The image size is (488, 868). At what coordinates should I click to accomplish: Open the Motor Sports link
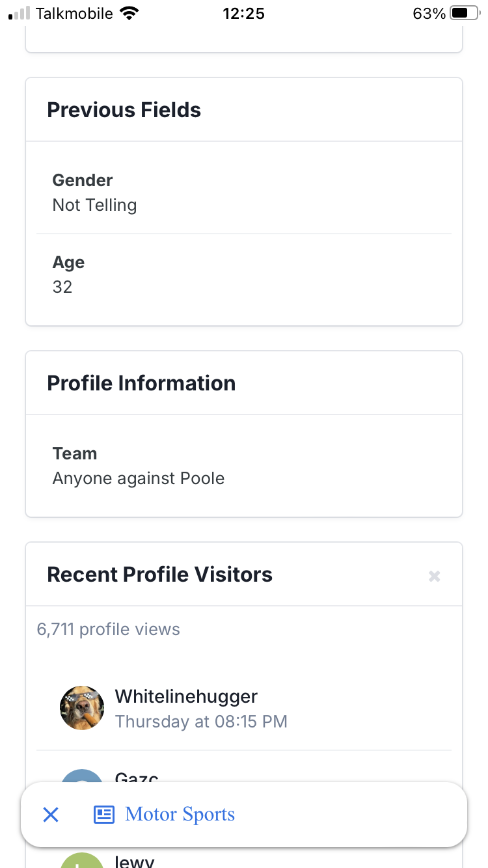point(180,815)
